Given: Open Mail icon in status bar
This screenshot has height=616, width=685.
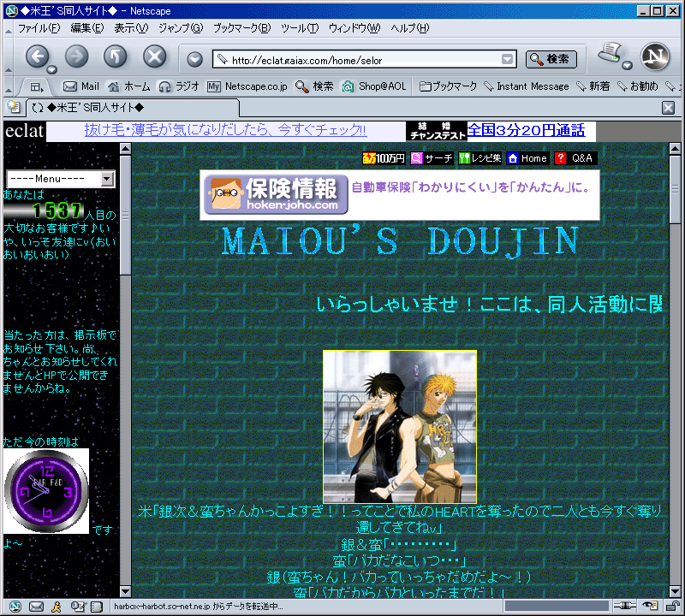Looking at the screenshot, I should [x=36, y=607].
